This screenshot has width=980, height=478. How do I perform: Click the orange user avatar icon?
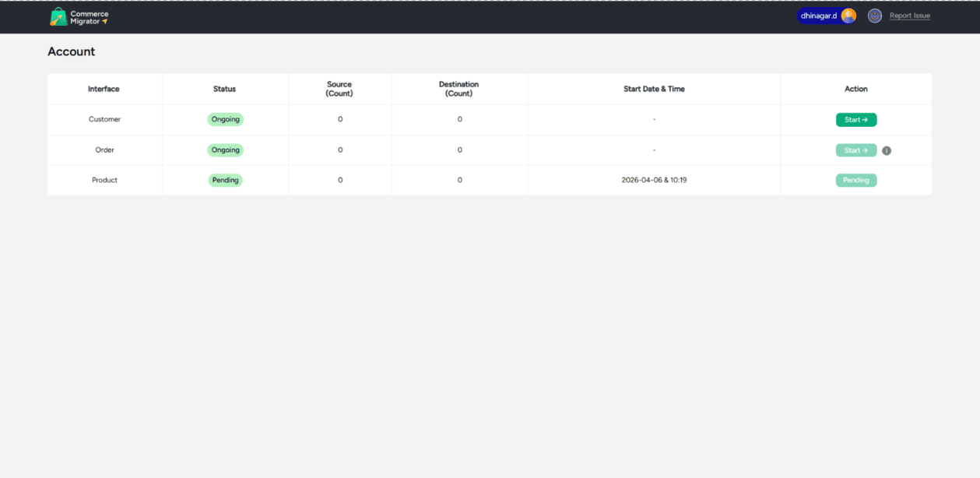(x=848, y=16)
